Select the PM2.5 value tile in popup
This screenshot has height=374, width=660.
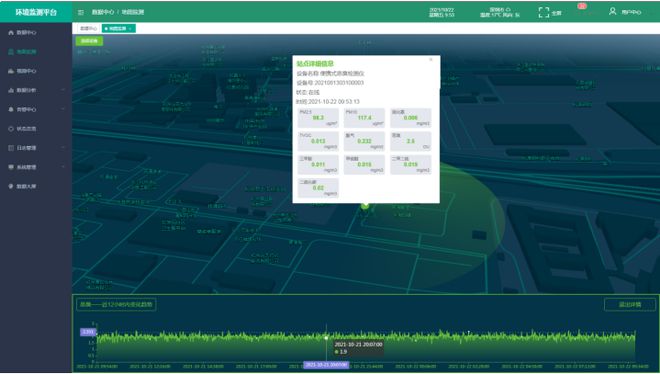318,118
